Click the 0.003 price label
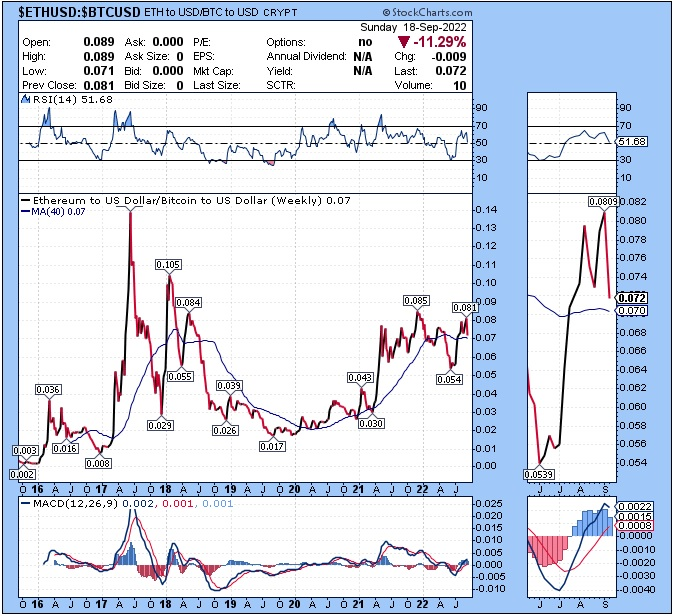Image resolution: width=675 pixels, height=616 pixels. tap(25, 451)
